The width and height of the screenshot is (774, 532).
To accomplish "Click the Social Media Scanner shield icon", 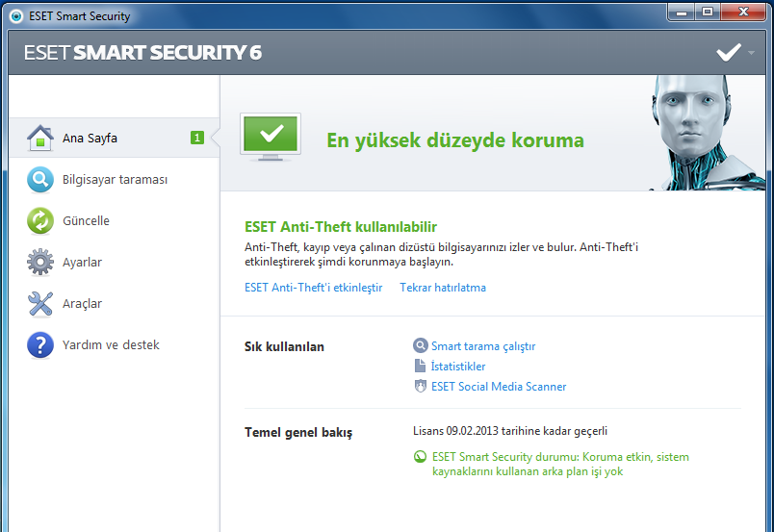I will (420, 386).
